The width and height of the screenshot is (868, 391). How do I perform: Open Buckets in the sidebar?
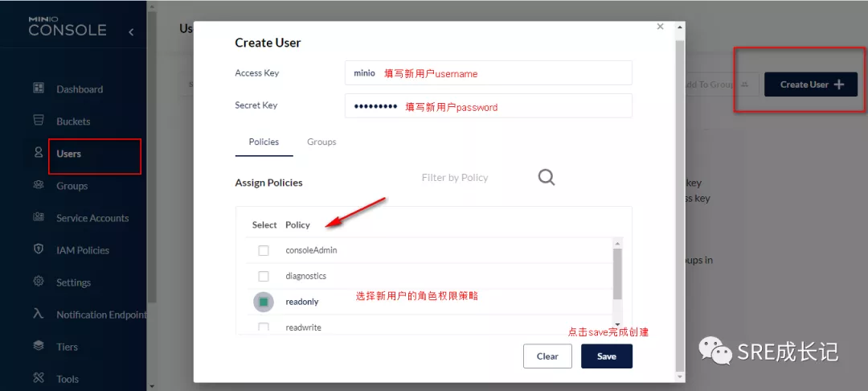(73, 121)
